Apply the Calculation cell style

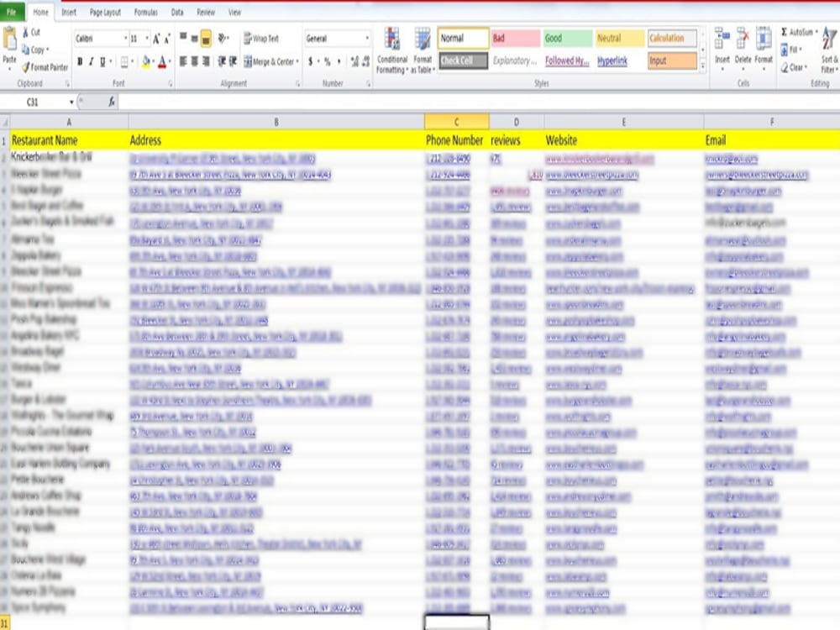(672, 38)
